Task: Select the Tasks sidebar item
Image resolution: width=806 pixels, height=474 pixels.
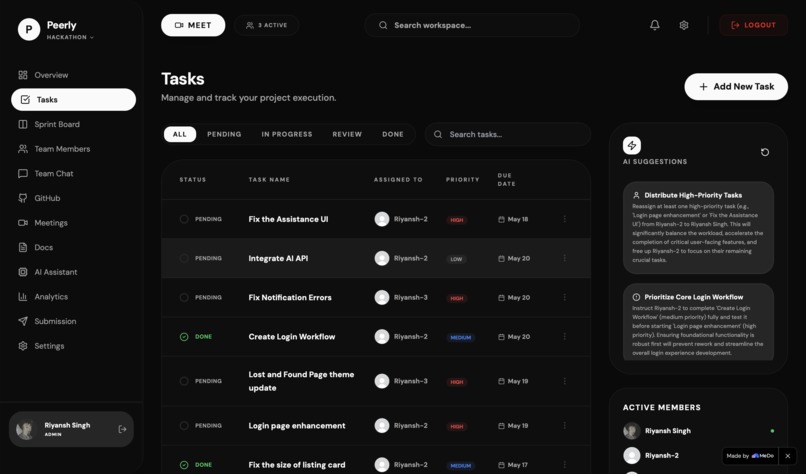Action: click(x=74, y=100)
